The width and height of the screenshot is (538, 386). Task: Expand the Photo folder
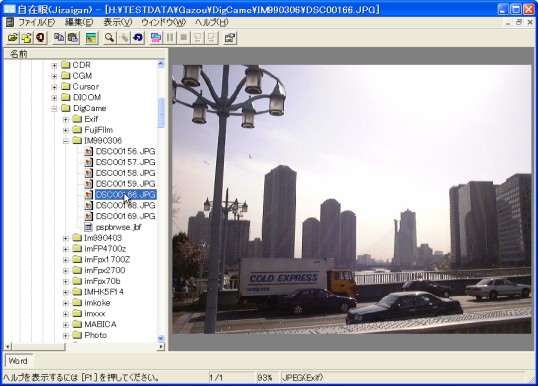(x=66, y=335)
